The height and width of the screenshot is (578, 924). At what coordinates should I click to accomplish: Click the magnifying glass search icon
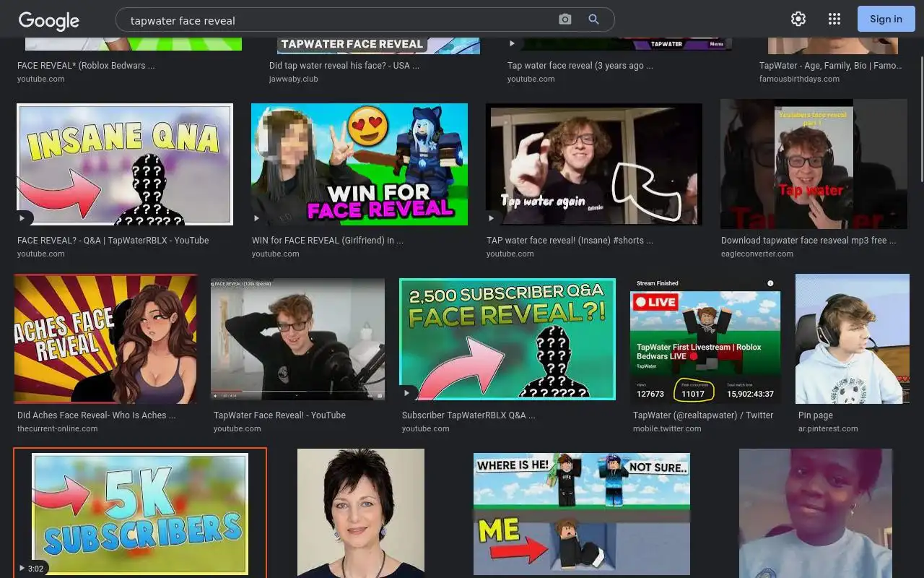coord(593,20)
